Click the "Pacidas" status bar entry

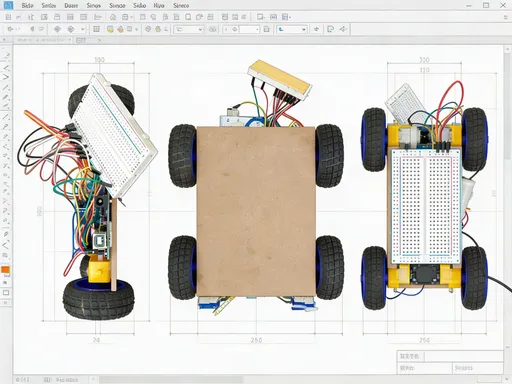(67, 380)
